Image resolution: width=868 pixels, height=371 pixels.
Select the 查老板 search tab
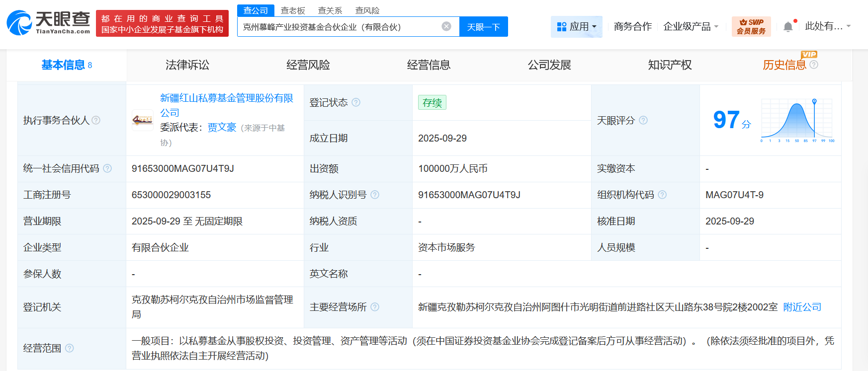tap(293, 10)
